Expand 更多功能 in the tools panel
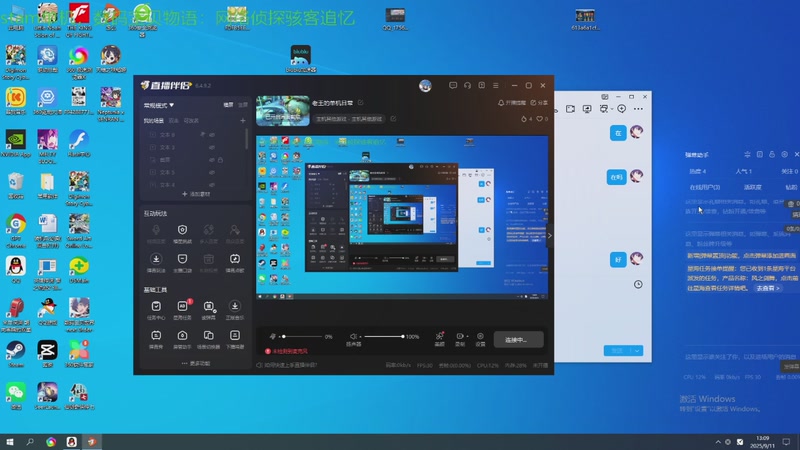This screenshot has width=800, height=450. 196,363
